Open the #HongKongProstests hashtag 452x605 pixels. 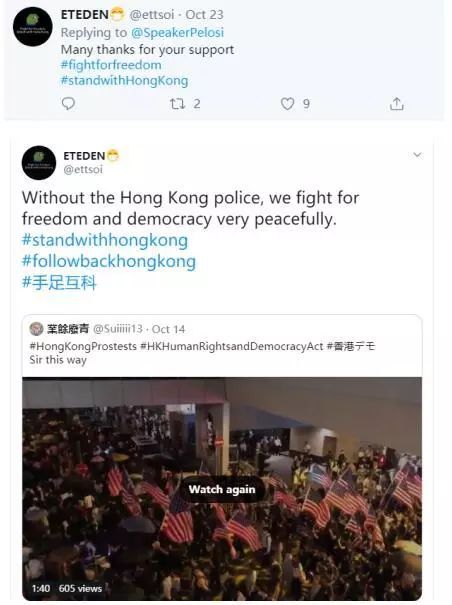(83, 346)
